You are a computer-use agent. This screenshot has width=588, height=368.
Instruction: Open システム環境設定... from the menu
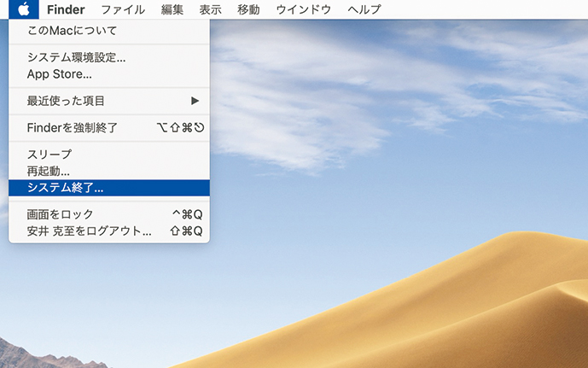[76, 58]
